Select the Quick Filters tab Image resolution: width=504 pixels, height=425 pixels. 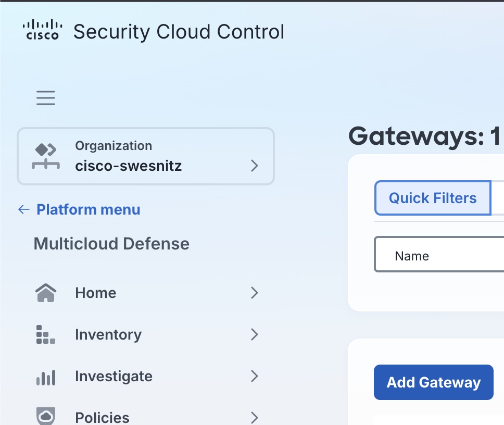pyautogui.click(x=433, y=198)
